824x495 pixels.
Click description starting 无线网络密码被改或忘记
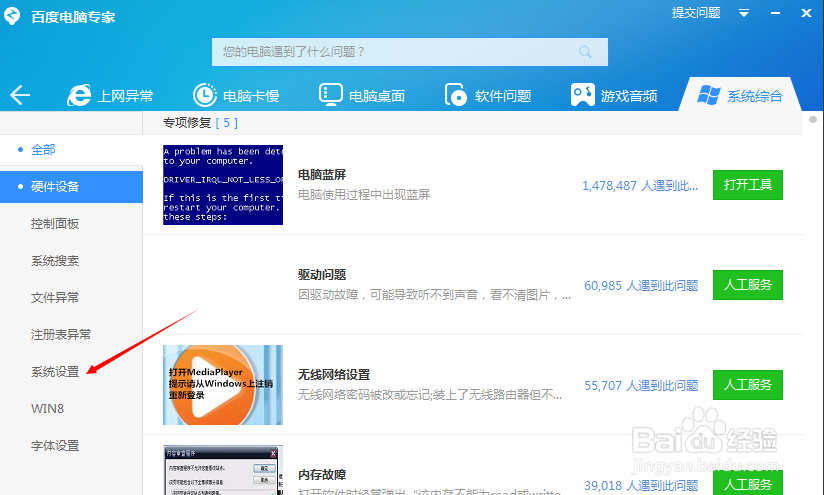(430, 394)
